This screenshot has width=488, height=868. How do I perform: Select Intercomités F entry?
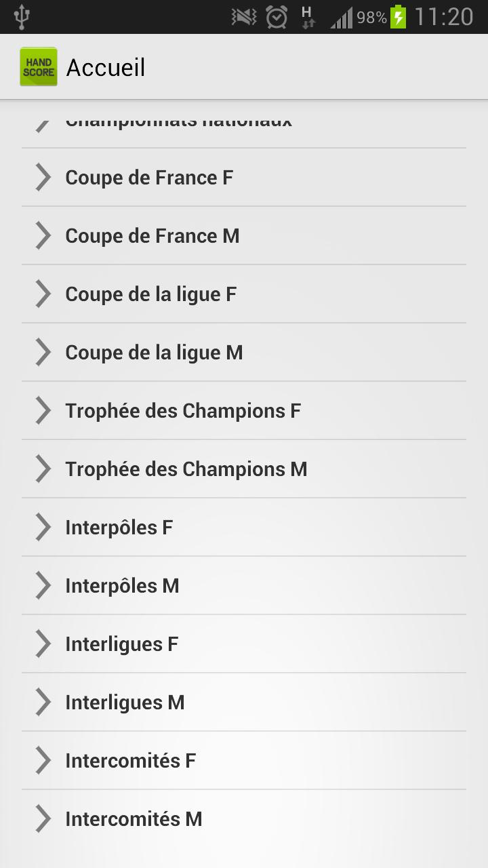(x=130, y=761)
